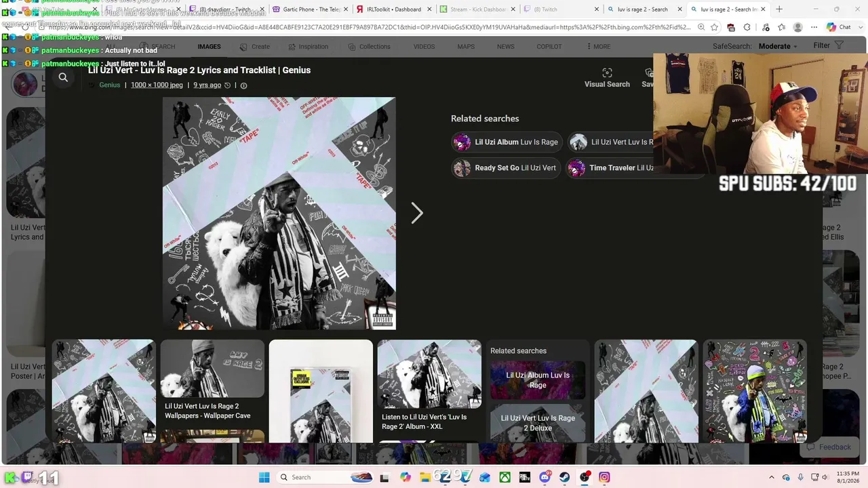Switch to the NEWS tab
The image size is (868, 488).
coord(505,47)
